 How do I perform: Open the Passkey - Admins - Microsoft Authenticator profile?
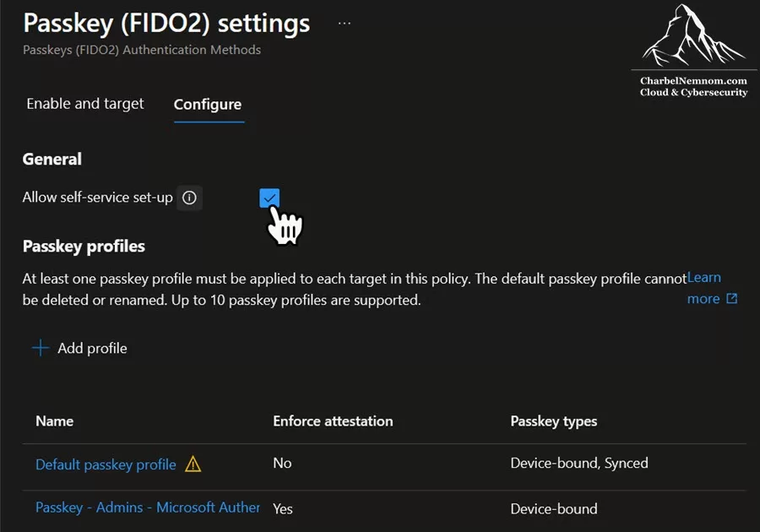click(x=147, y=508)
